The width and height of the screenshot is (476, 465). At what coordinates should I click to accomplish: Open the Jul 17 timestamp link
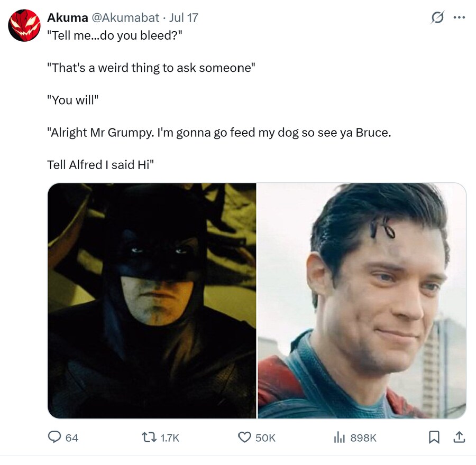[184, 17]
